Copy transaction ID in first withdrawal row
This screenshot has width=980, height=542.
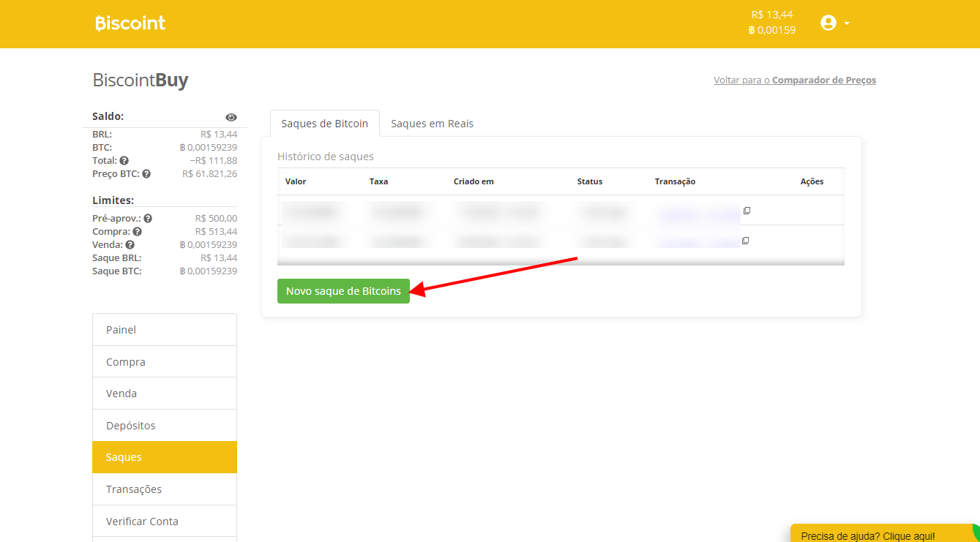pyautogui.click(x=747, y=211)
